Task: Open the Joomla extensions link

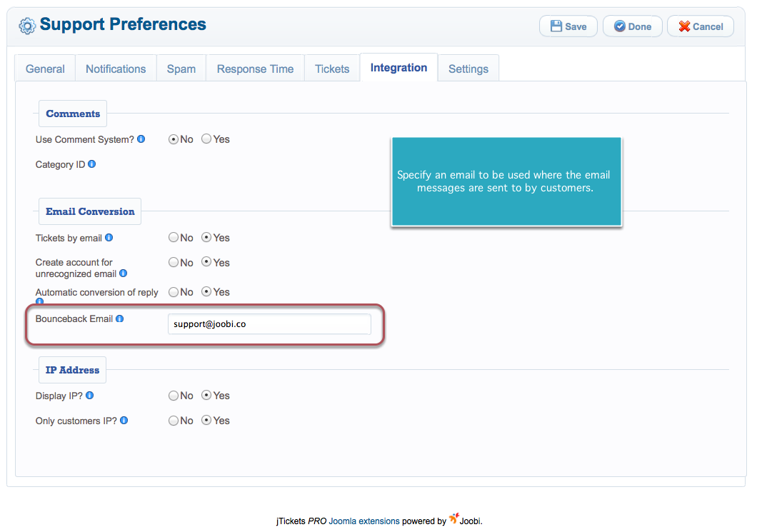Action: 364,521
